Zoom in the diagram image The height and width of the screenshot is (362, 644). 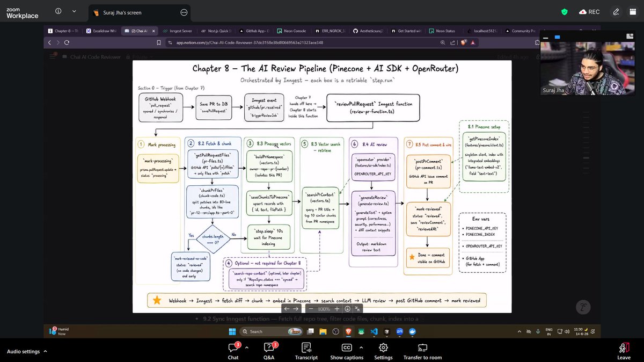point(337,309)
